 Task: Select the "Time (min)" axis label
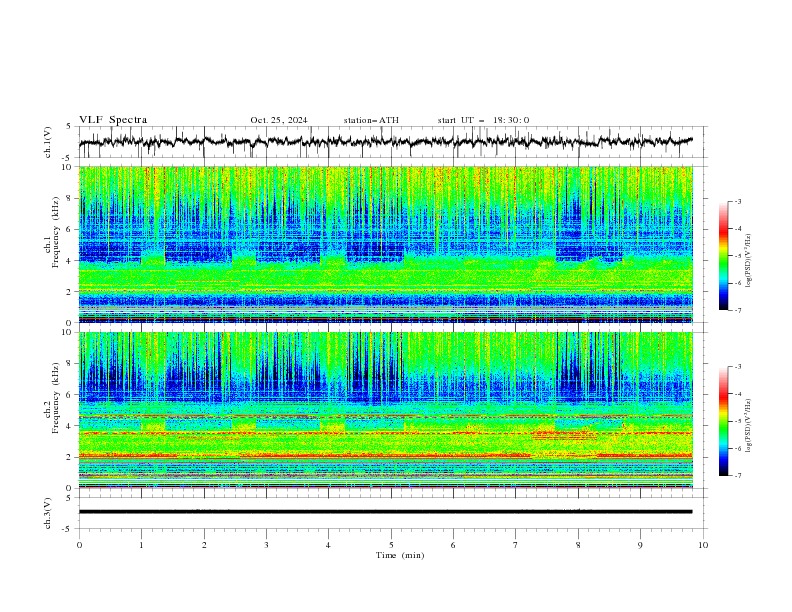point(400,555)
